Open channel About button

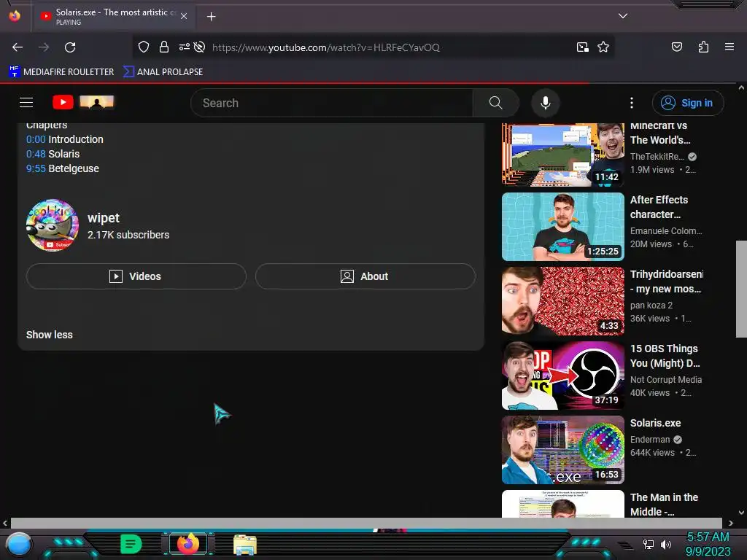click(365, 276)
